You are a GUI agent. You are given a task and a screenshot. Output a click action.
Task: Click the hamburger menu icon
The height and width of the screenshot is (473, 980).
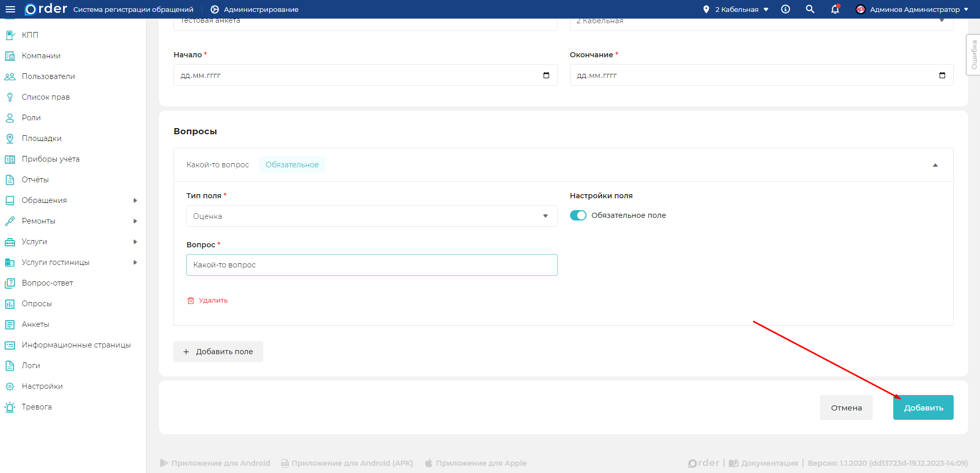point(10,9)
